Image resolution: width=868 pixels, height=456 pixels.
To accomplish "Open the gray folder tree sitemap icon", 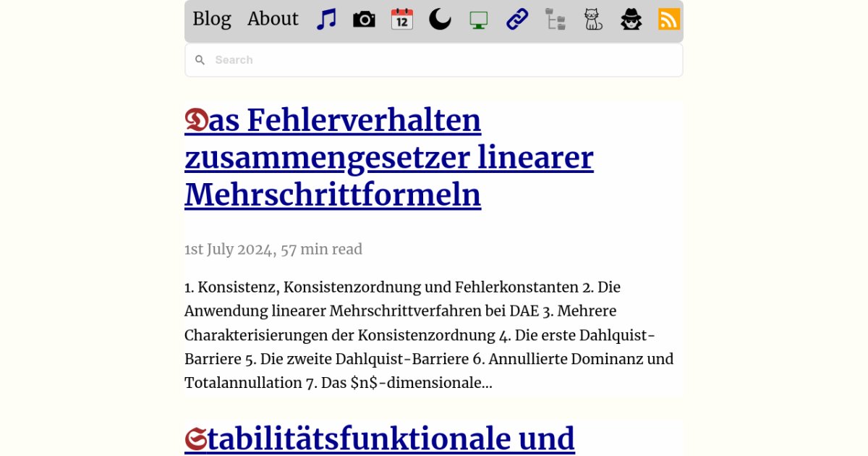I will (x=555, y=20).
